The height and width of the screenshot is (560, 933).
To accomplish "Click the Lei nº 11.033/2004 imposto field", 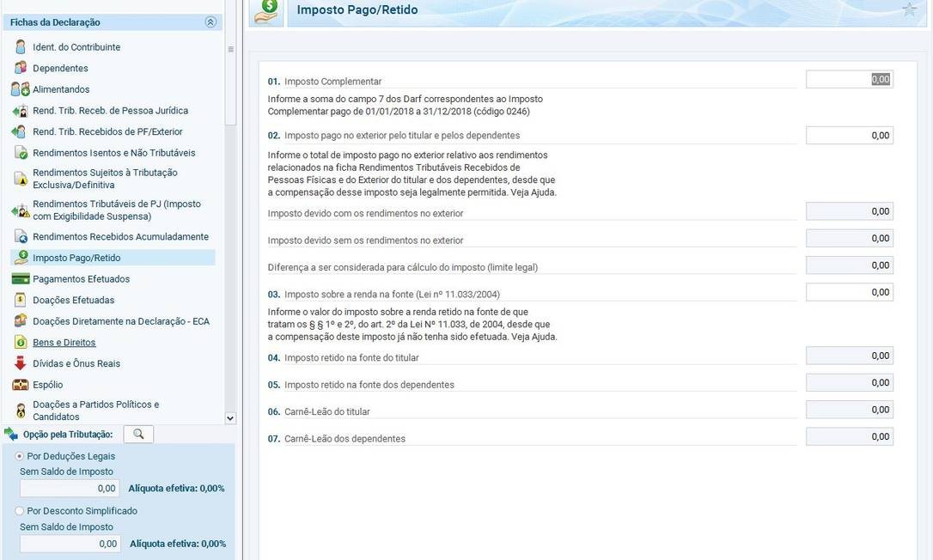I will (x=849, y=293).
